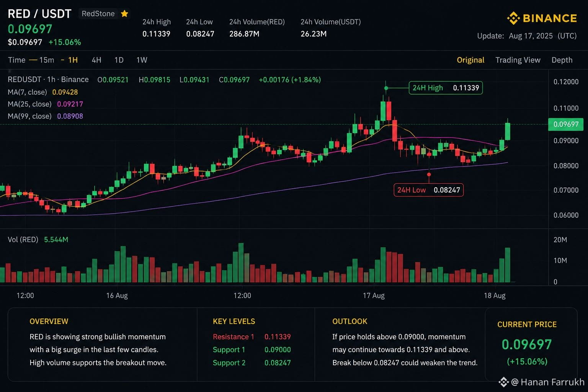This screenshot has width=588, height=392.
Task: Click the REDUSDT · 1h · Binance chart legend
Action: point(48,80)
